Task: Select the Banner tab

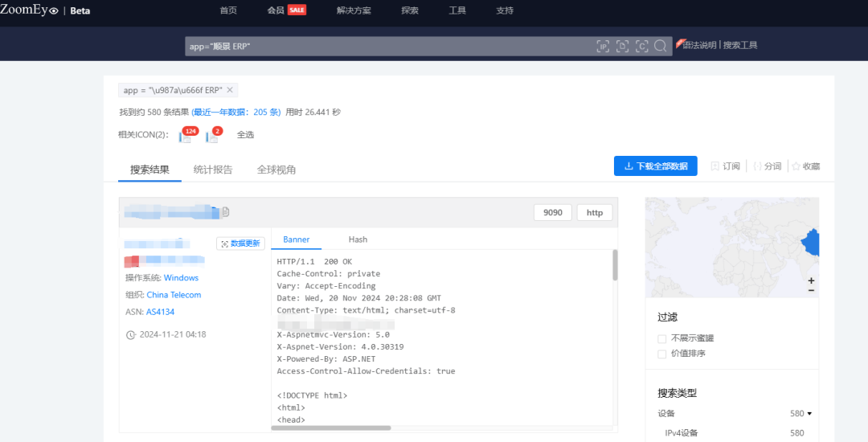Action: click(x=296, y=239)
